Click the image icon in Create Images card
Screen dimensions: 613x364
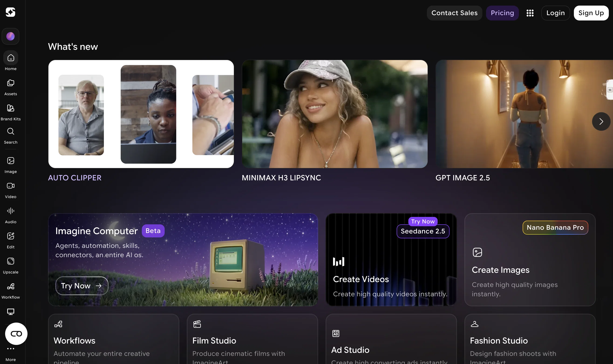477,252
